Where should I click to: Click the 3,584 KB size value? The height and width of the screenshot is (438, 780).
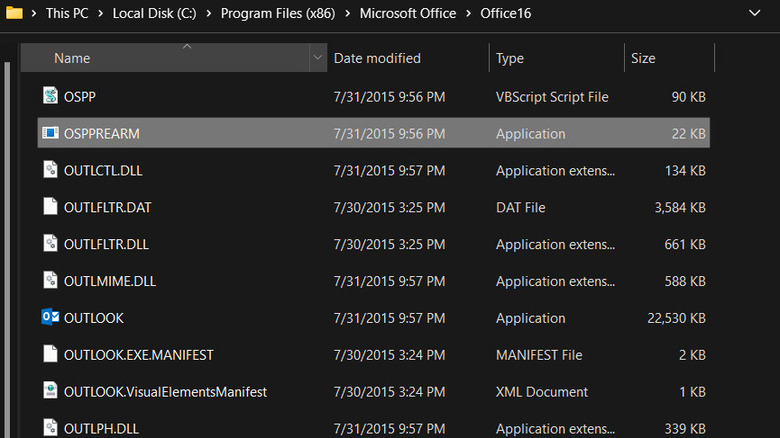[x=680, y=207]
